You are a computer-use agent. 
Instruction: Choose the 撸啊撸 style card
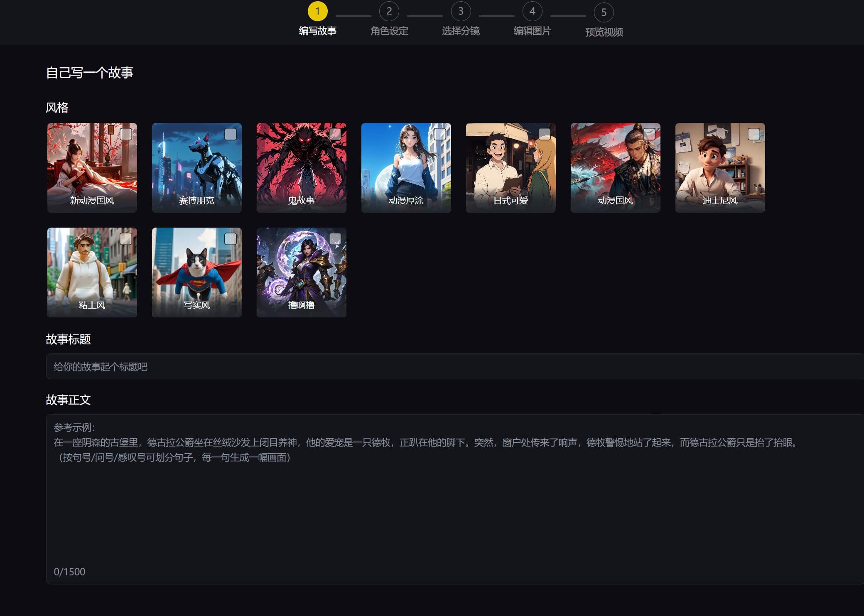(301, 272)
